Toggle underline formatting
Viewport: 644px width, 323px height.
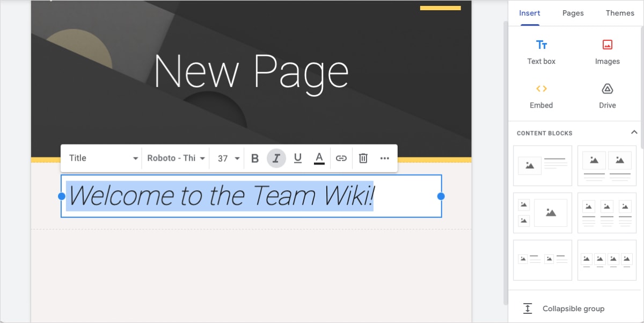pos(298,158)
